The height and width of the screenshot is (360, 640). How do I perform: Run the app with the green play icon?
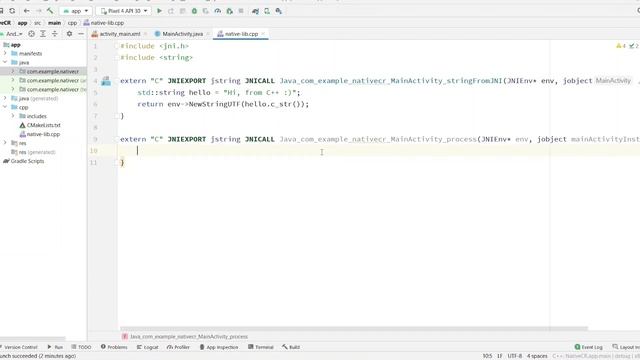160,11
